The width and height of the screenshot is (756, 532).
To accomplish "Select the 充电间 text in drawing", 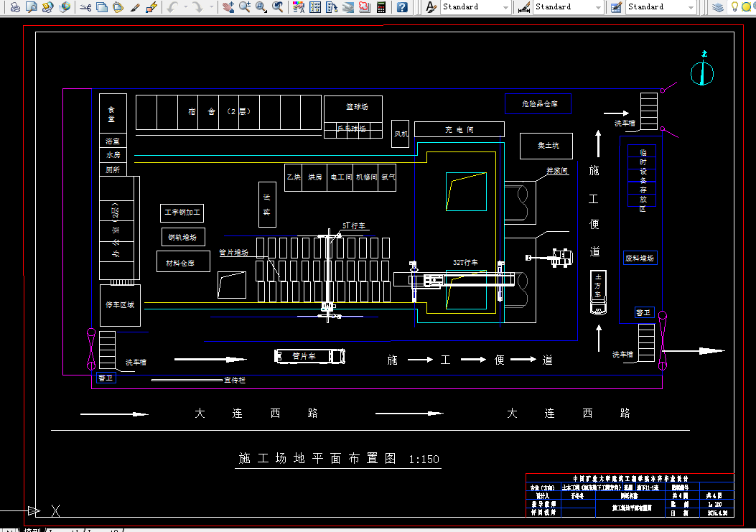I will coord(459,129).
